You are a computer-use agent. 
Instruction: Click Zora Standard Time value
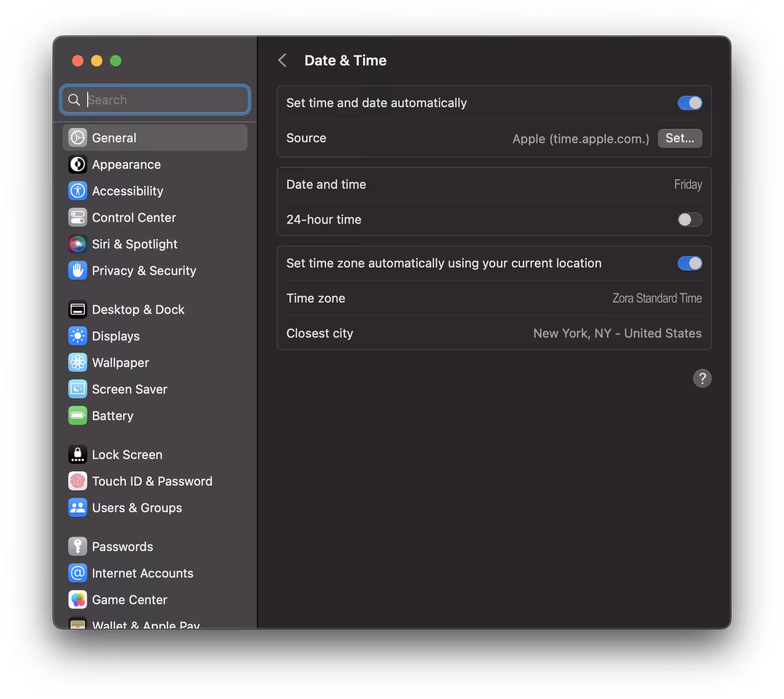click(x=657, y=298)
